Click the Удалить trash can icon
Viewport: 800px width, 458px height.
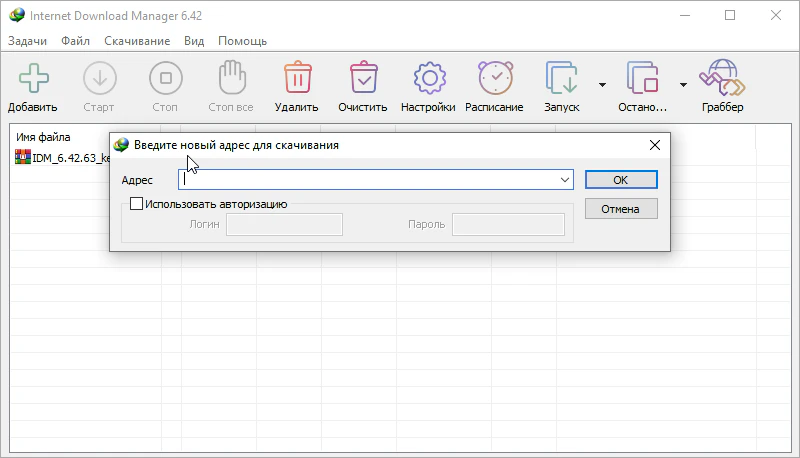coord(296,78)
